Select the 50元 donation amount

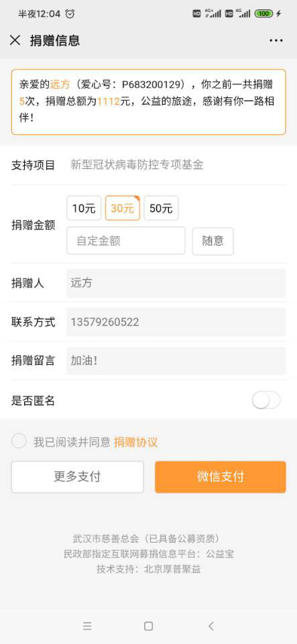pyautogui.click(x=161, y=208)
